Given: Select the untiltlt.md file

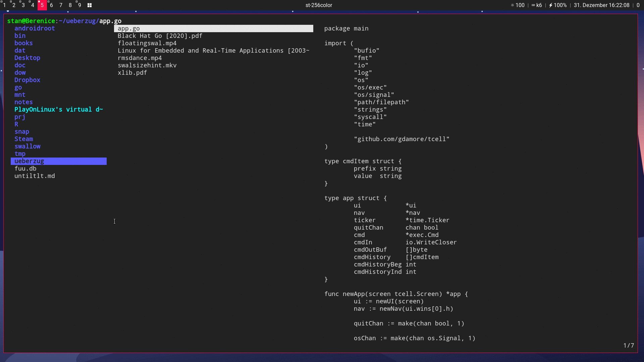Looking at the screenshot, I should click(x=35, y=176).
